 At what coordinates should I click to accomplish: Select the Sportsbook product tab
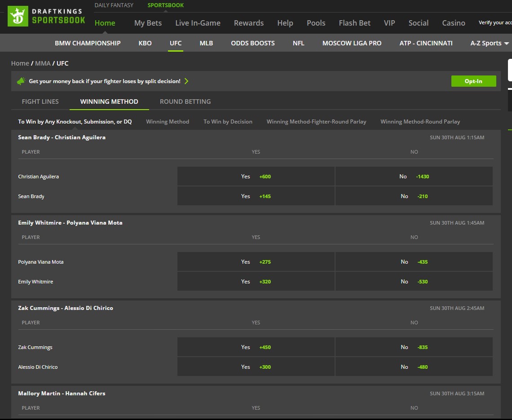(x=166, y=5)
